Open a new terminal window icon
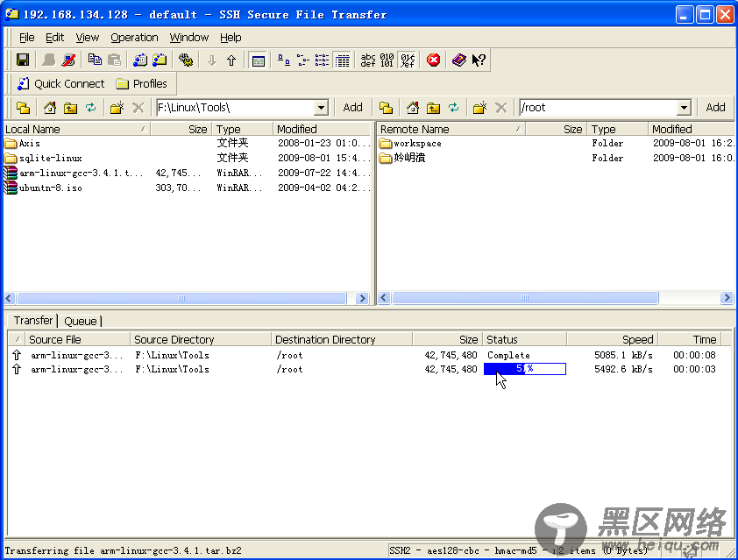The height and width of the screenshot is (560, 738). (139, 60)
